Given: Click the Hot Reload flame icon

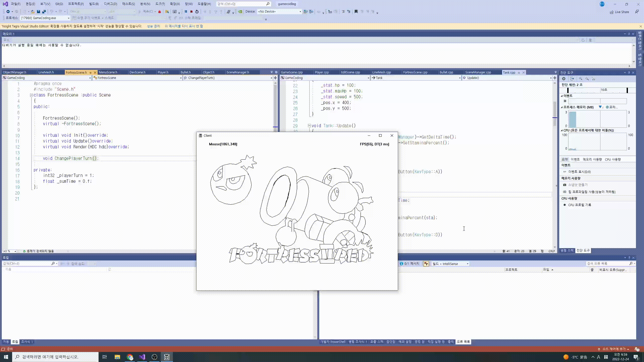Looking at the screenshot, I should coord(159,12).
